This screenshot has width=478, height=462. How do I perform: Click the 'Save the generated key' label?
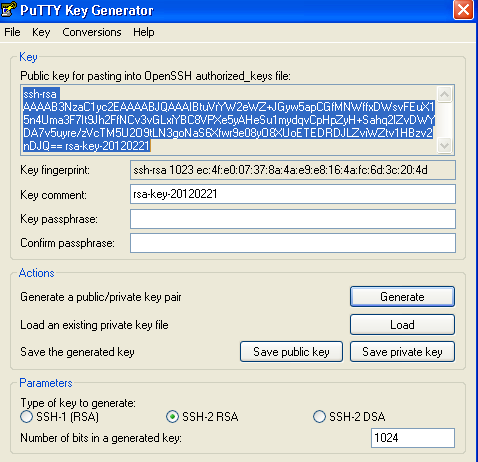(77, 352)
